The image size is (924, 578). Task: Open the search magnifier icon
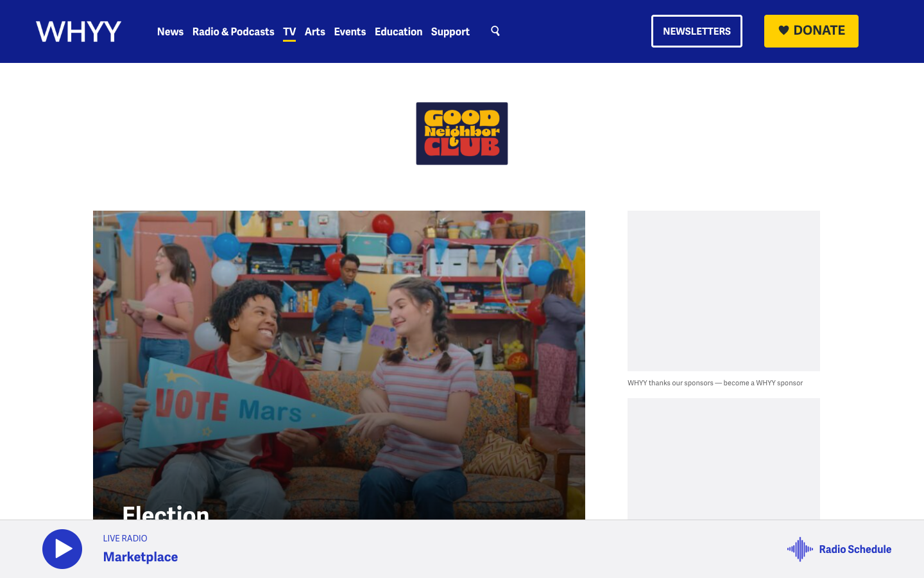[495, 31]
